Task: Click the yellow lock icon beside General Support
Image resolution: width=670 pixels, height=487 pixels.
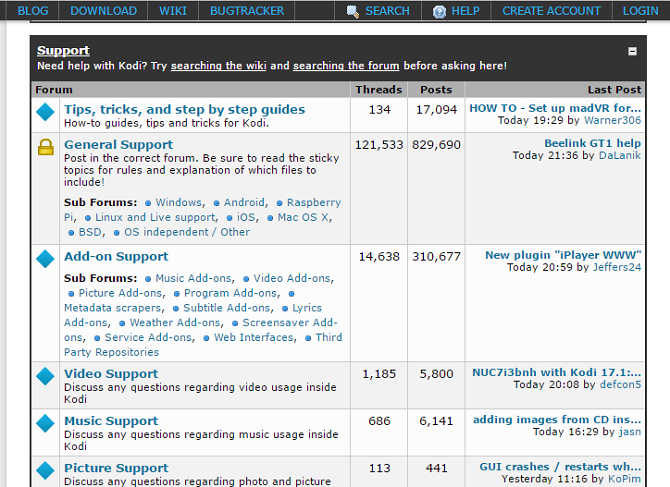Action: point(46,147)
